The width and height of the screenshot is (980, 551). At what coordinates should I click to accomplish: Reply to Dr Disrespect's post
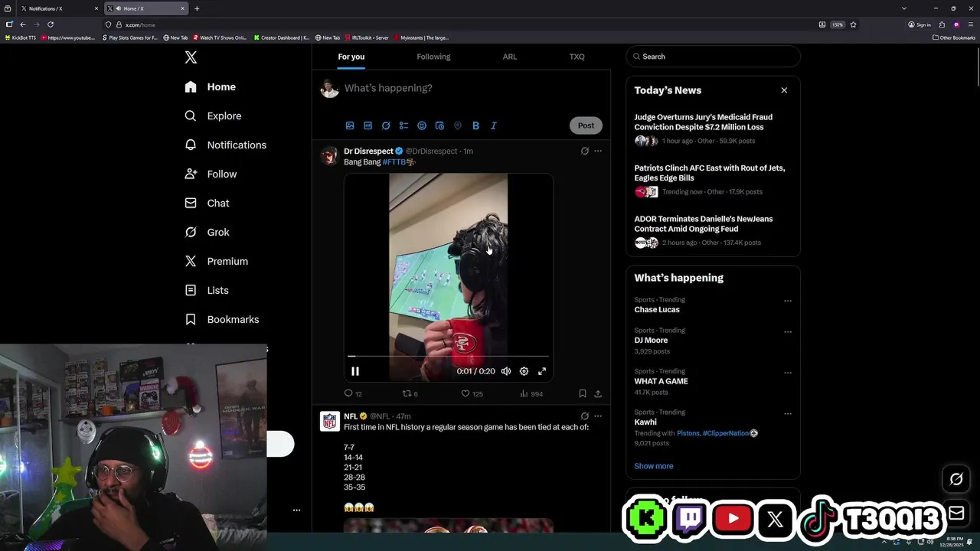click(x=352, y=393)
